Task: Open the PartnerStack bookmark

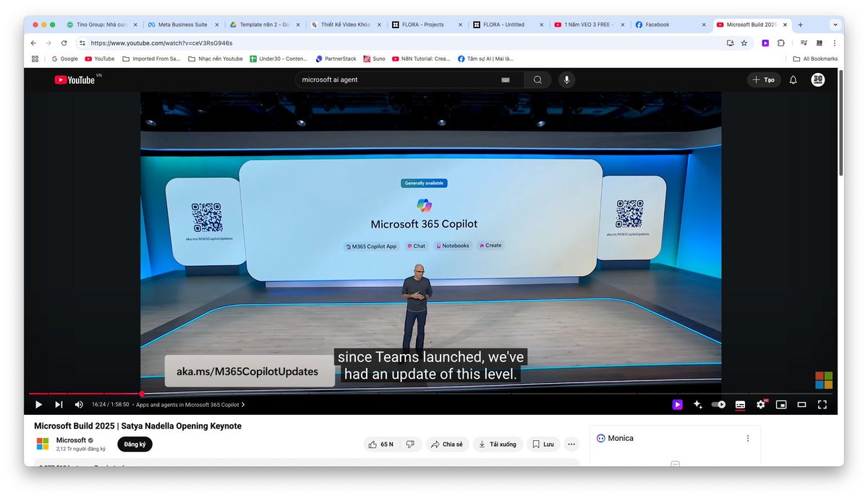Action: pos(336,59)
